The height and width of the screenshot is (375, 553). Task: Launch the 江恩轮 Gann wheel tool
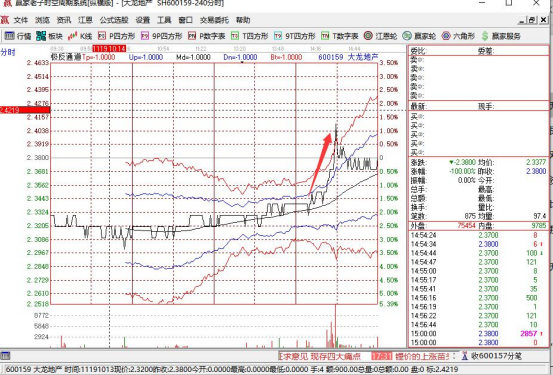tap(381, 36)
